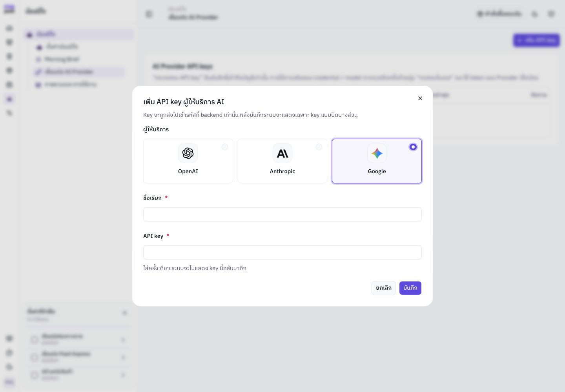Click บันทึก to save the API key

[x=410, y=288]
